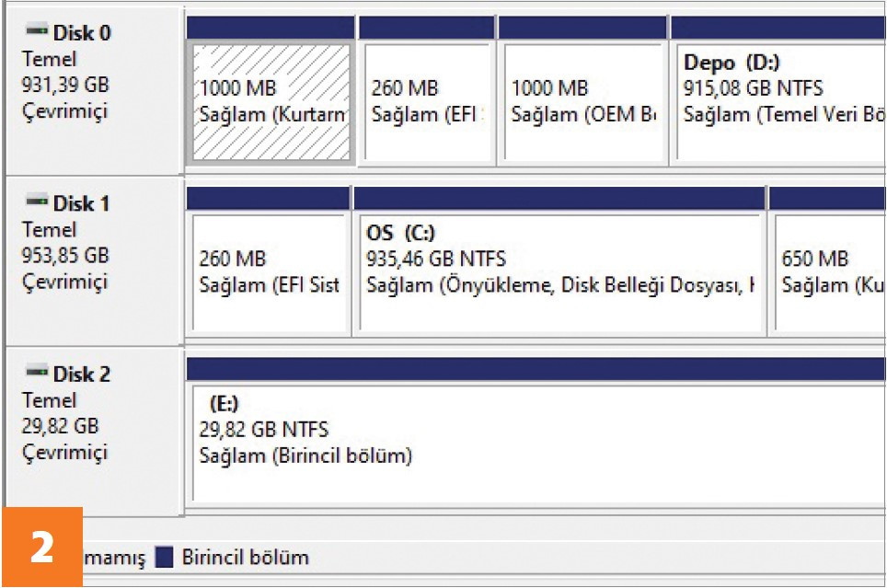The height and width of the screenshot is (588, 887).
Task: Select the 260 MB EFI partition on Disk 0
Action: pyautogui.click(x=427, y=102)
